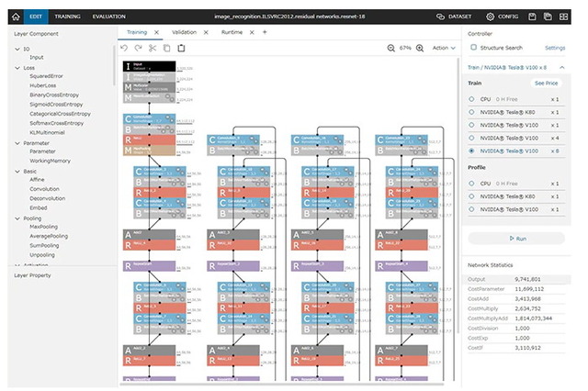The height and width of the screenshot is (391, 588).
Task: Open the Action dropdown menu
Action: [x=444, y=48]
